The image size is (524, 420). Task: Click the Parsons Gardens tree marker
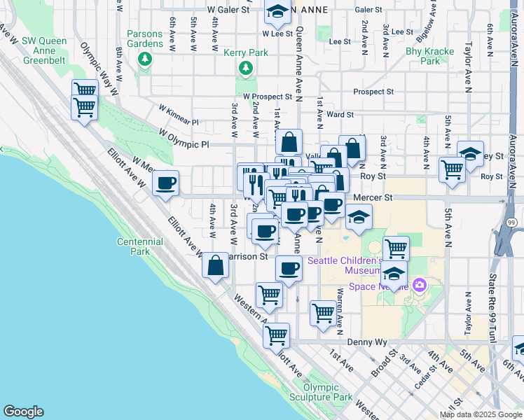[x=146, y=59]
